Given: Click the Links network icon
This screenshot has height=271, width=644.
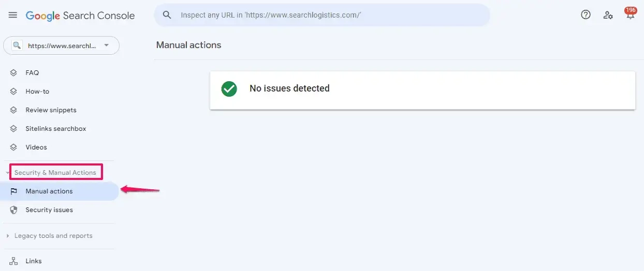Looking at the screenshot, I should tap(14, 261).
